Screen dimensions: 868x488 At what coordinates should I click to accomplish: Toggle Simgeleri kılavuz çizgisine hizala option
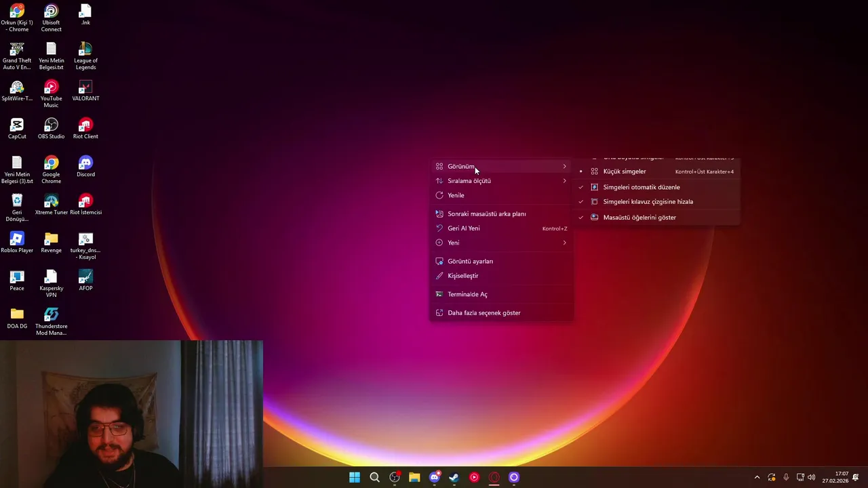point(657,201)
